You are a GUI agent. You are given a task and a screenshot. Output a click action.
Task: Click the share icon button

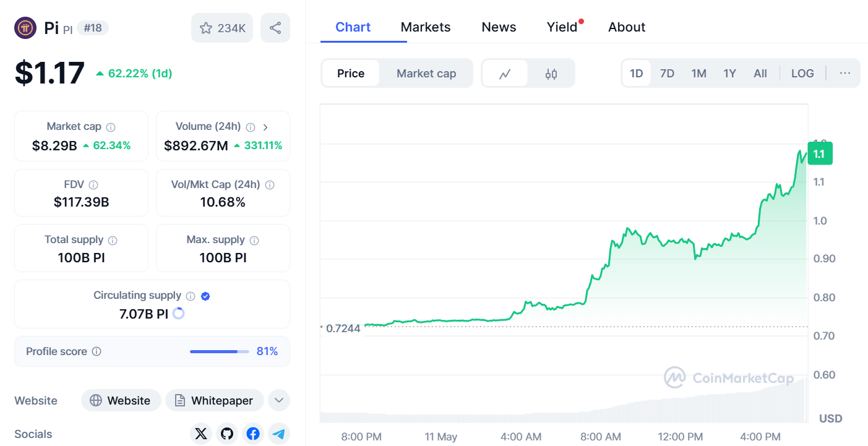point(275,28)
